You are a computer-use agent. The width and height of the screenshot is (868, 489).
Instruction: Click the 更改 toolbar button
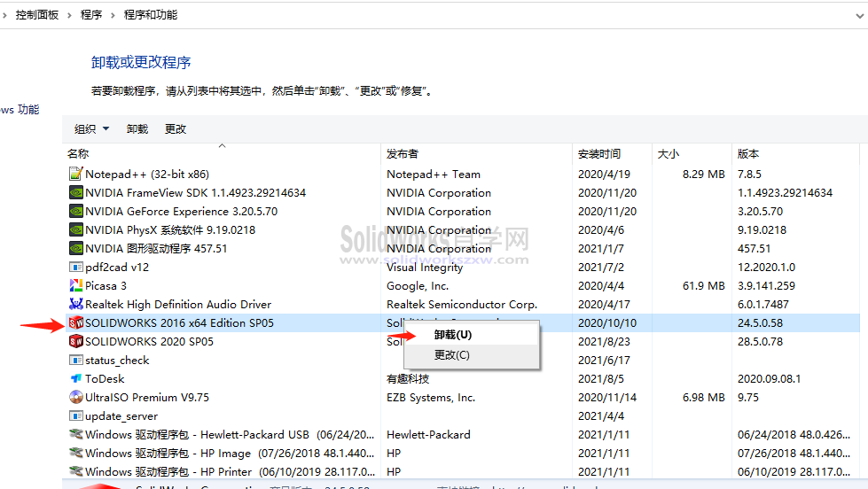(176, 128)
